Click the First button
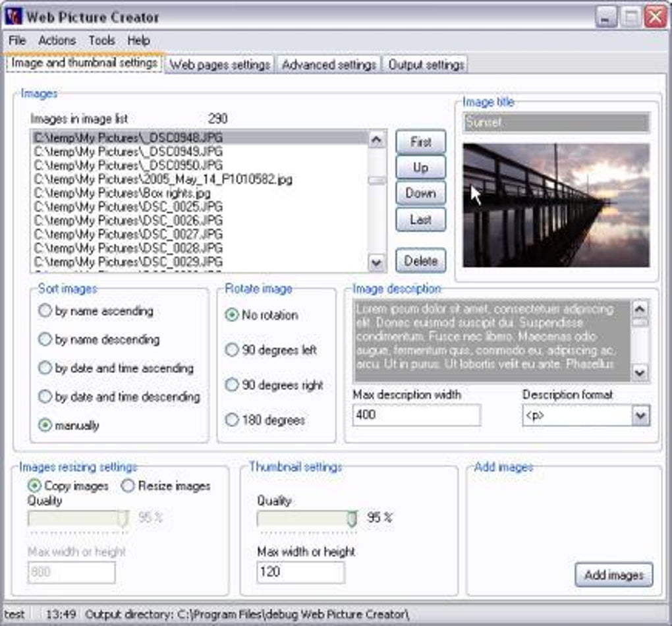672x626 pixels. 420,142
